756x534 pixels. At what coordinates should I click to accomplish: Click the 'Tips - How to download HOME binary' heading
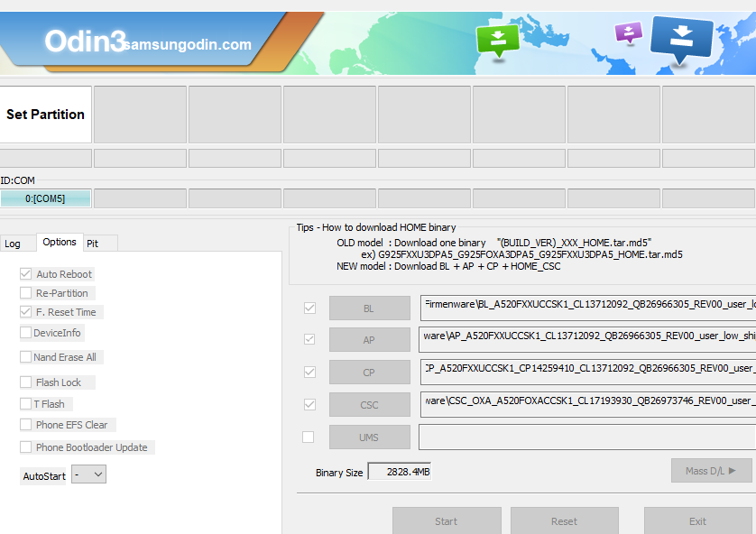pos(376,227)
